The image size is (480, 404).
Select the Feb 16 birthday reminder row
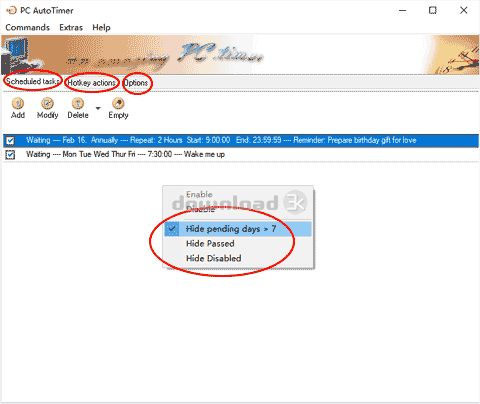tap(241, 140)
